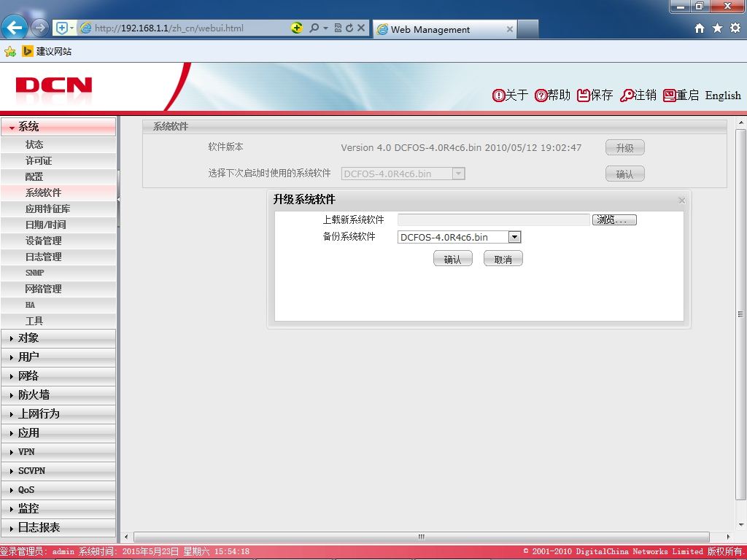Expand the 监控 menu section
Image resolution: width=747 pixels, height=560 pixels.
(58, 509)
